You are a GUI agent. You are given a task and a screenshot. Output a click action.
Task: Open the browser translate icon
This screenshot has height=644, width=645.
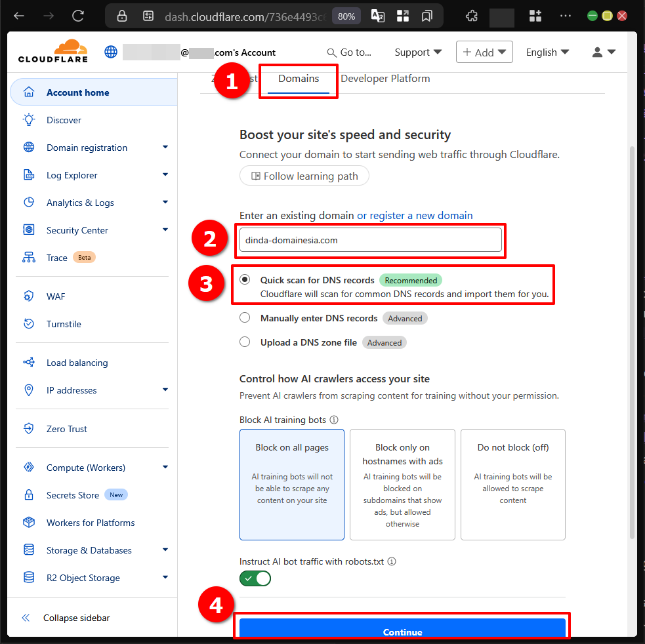coord(378,16)
